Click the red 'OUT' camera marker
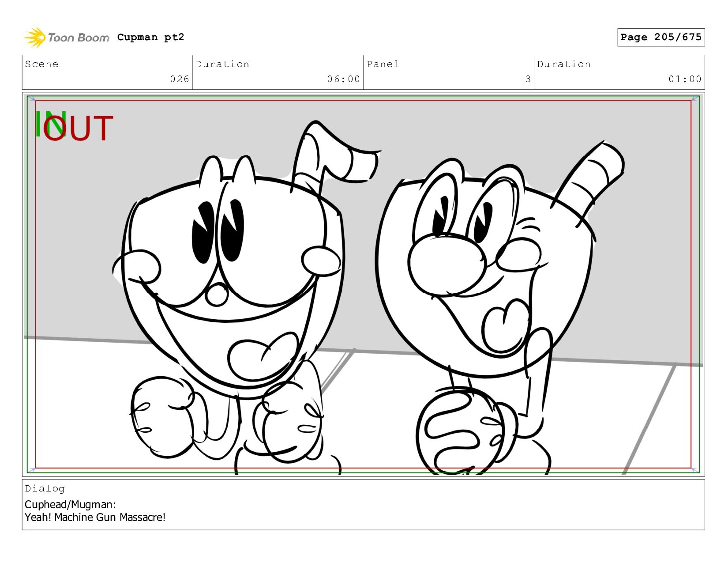Viewport: 728px width, 563px height. (x=79, y=128)
